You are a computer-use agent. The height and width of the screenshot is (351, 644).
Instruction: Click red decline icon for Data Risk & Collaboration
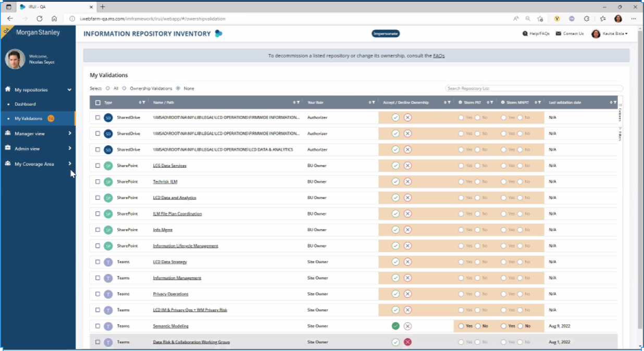point(407,342)
